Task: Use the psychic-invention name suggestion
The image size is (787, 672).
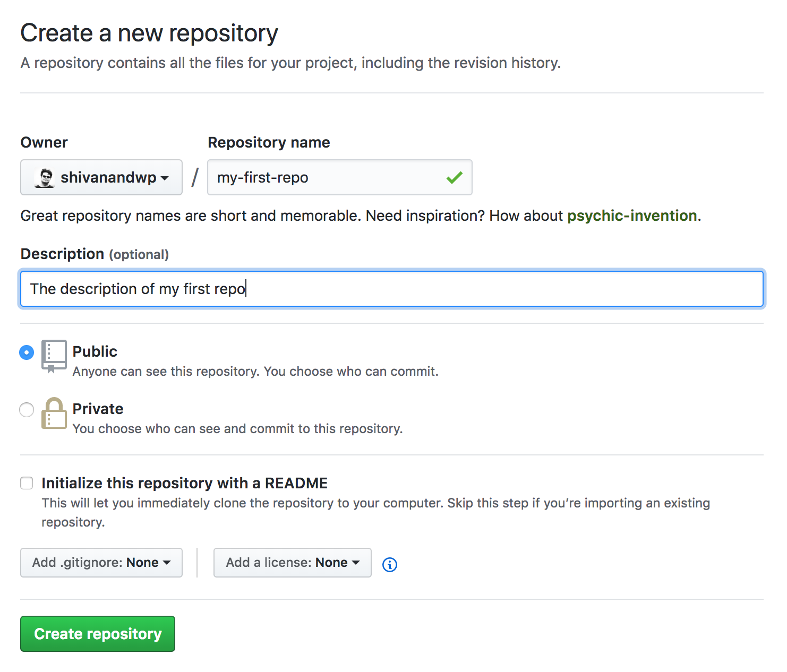Action: click(x=632, y=216)
